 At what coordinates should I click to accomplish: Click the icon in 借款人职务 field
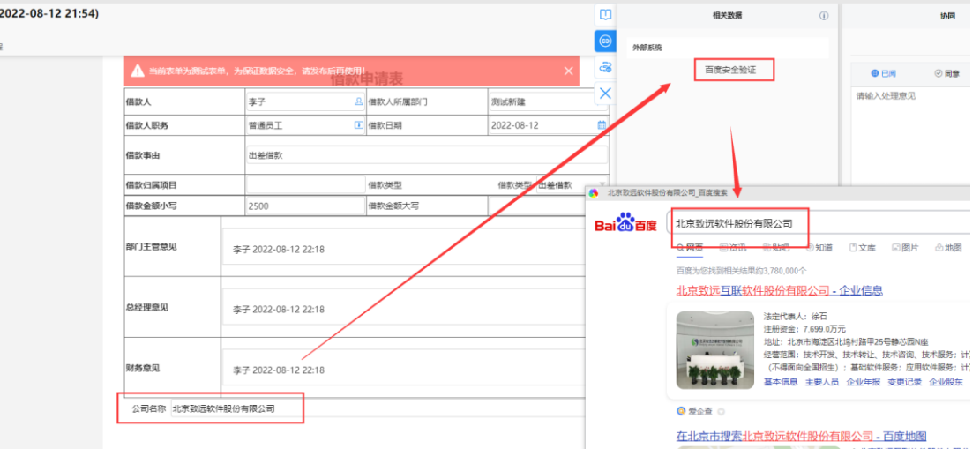point(359,125)
